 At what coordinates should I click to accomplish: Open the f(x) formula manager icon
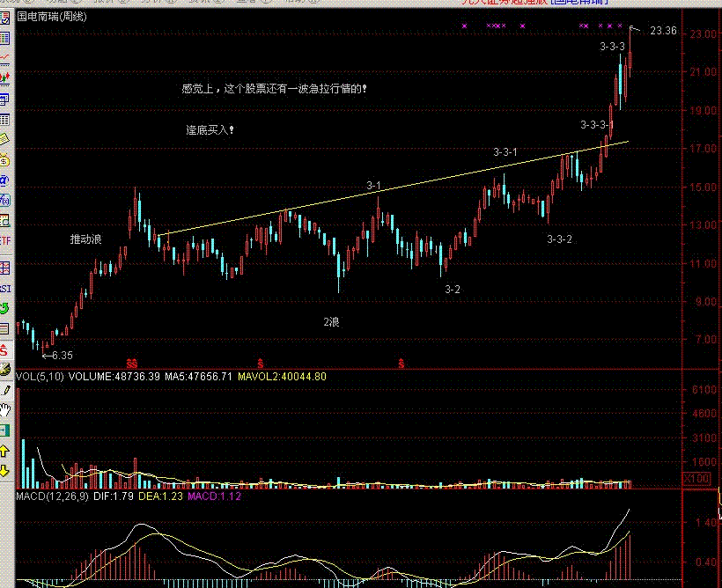point(4,201)
